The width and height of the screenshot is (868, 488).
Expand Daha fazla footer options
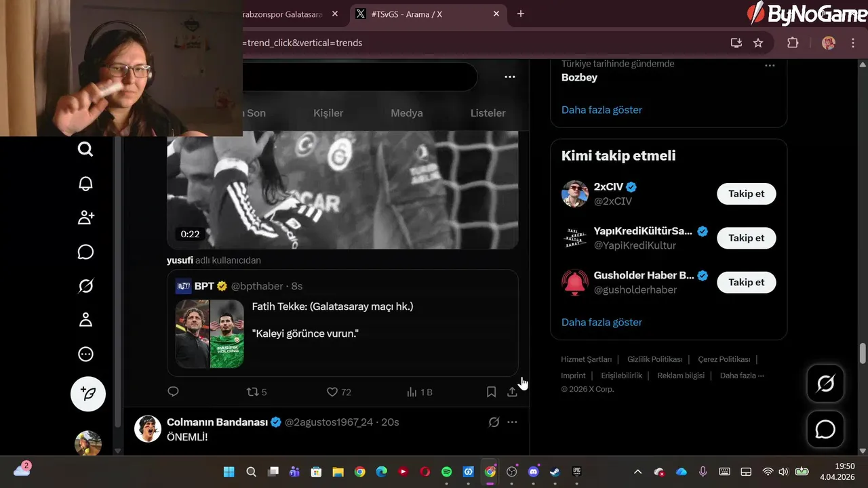tap(742, 375)
